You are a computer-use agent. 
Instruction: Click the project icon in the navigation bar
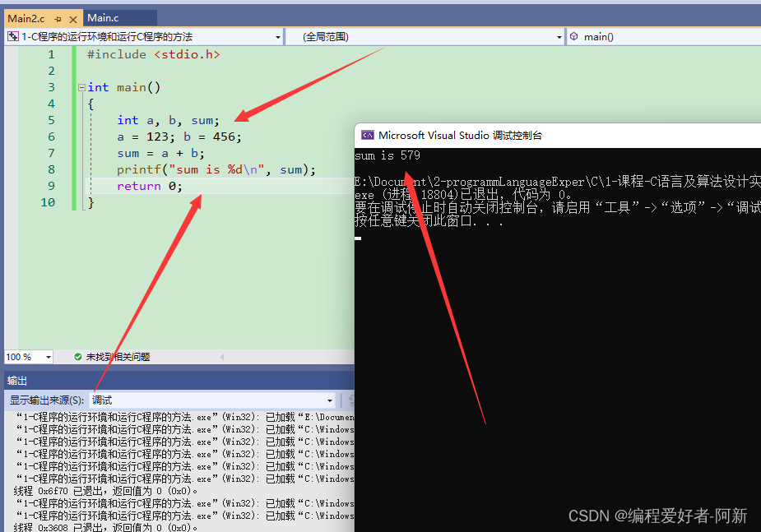[13, 37]
